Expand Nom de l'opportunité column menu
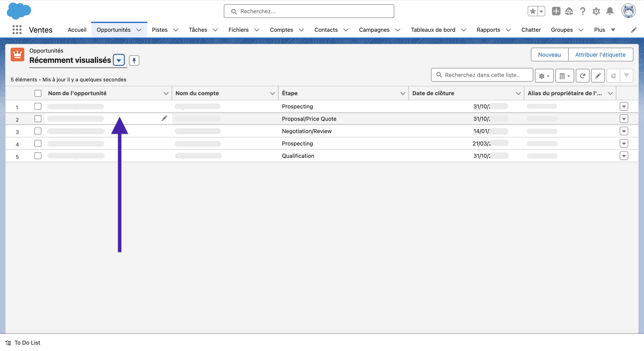 [166, 93]
